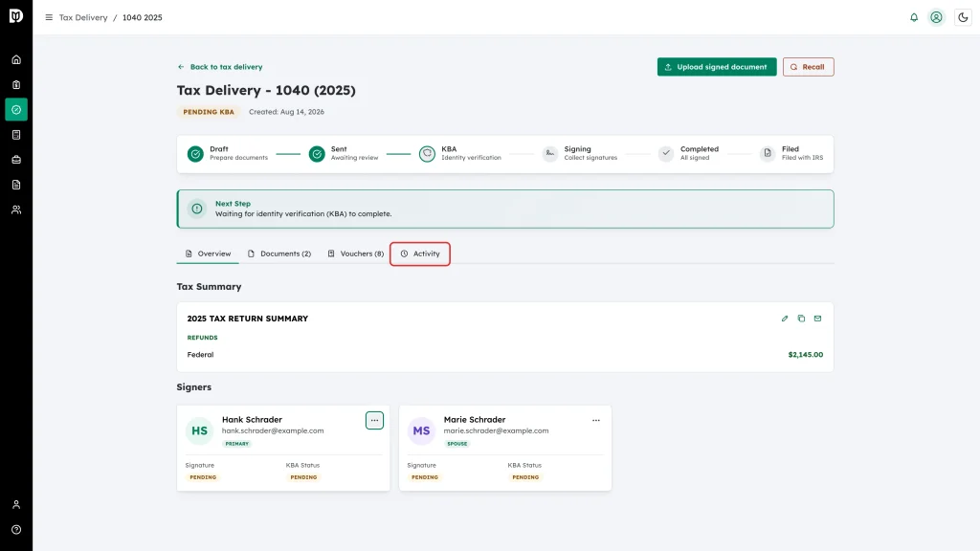Click Marie's Signature PENDING badge
The image size is (980, 551).
click(x=425, y=477)
